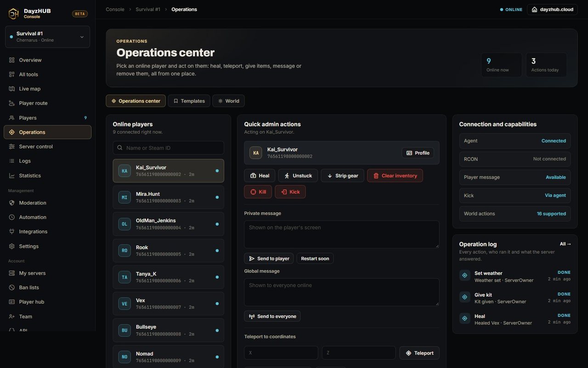Switch to the World tab

click(x=228, y=101)
